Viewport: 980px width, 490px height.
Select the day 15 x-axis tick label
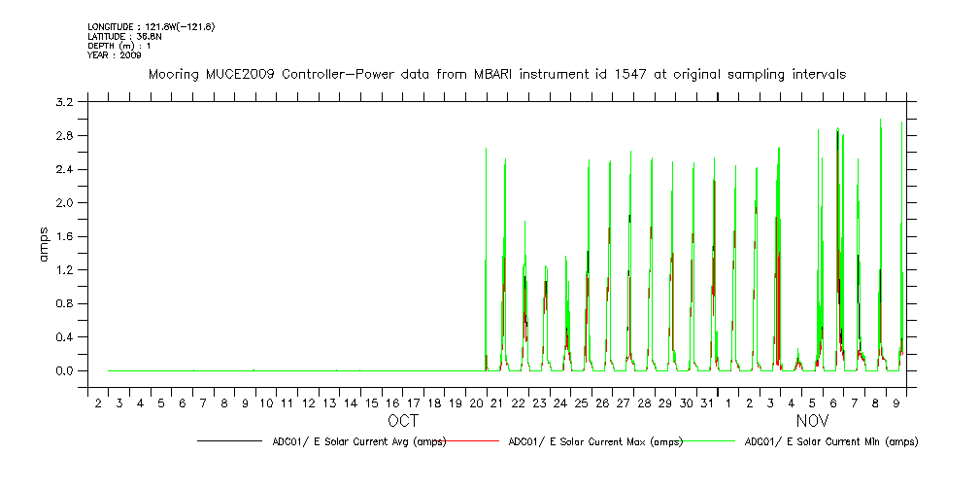point(371,402)
